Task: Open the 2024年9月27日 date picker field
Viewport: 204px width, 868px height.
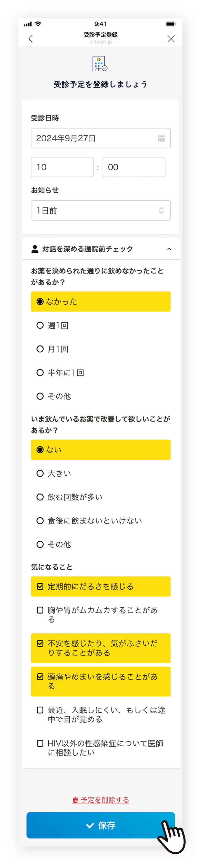Action: tap(101, 138)
